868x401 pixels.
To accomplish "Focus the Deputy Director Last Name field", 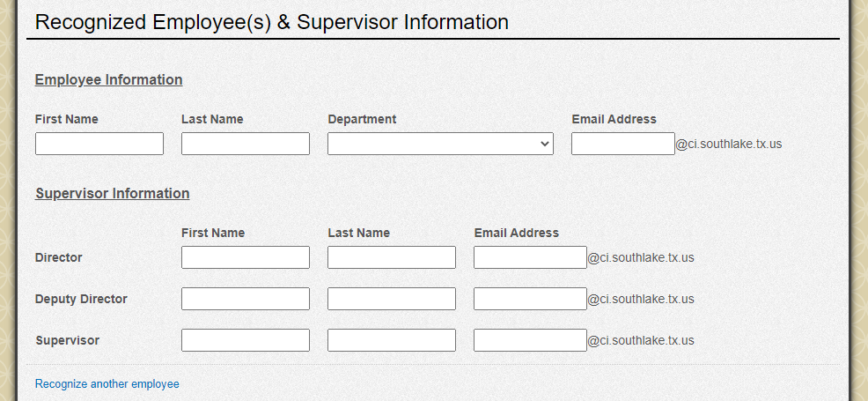I will pyautogui.click(x=392, y=299).
